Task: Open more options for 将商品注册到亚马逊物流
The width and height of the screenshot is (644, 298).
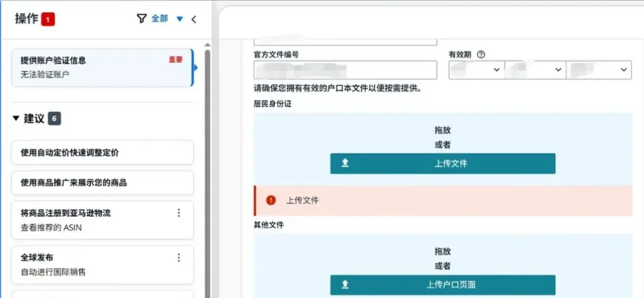Action: 178,212
